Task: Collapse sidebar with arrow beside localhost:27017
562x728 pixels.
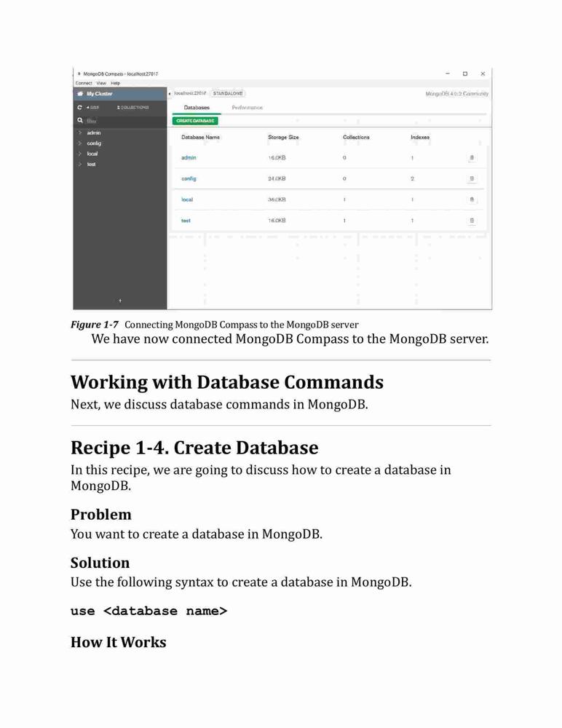Action: click(x=170, y=94)
